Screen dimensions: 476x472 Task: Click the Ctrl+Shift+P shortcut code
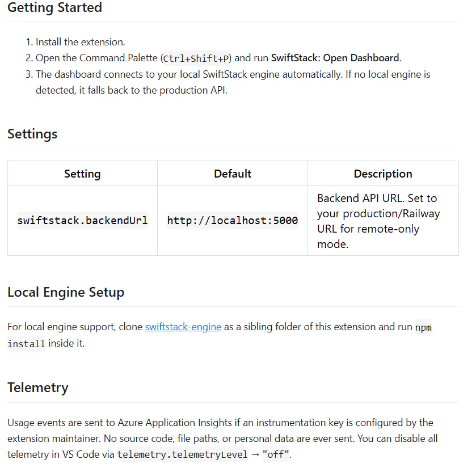coord(196,58)
